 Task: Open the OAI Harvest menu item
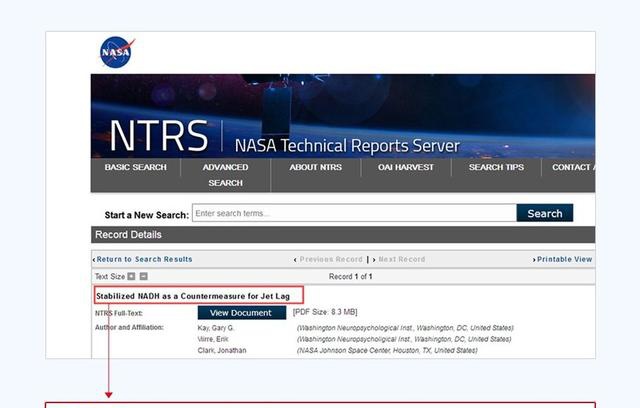pyautogui.click(x=406, y=167)
